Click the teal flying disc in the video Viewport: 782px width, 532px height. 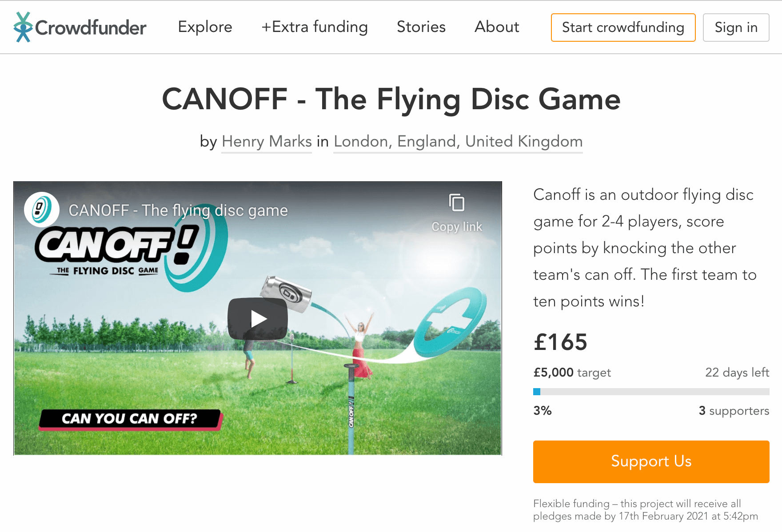click(x=450, y=321)
